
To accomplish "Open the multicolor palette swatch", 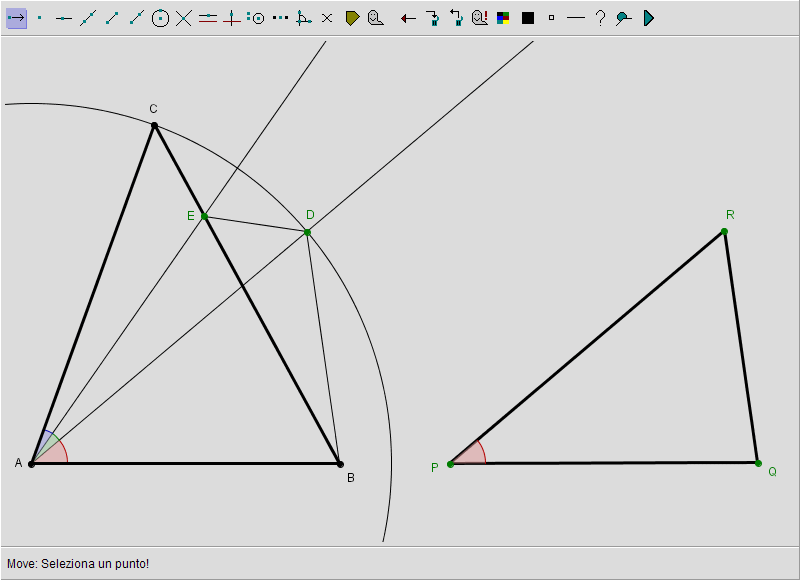I will (504, 18).
